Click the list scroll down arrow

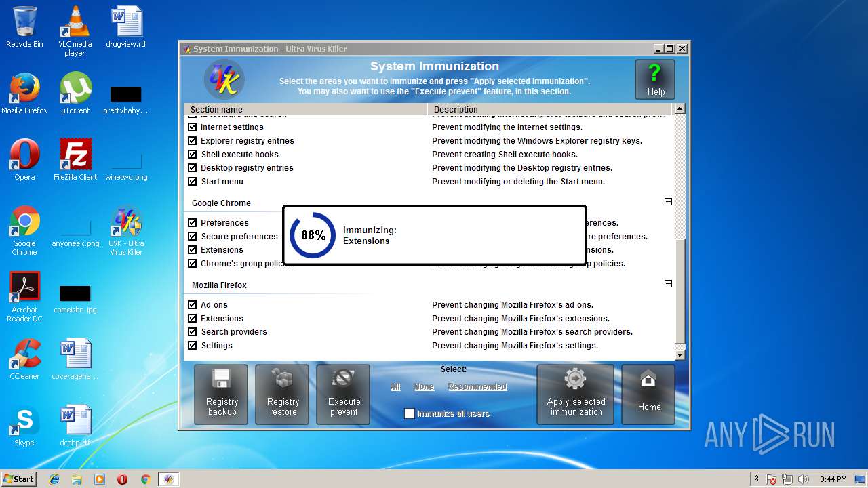click(x=680, y=354)
